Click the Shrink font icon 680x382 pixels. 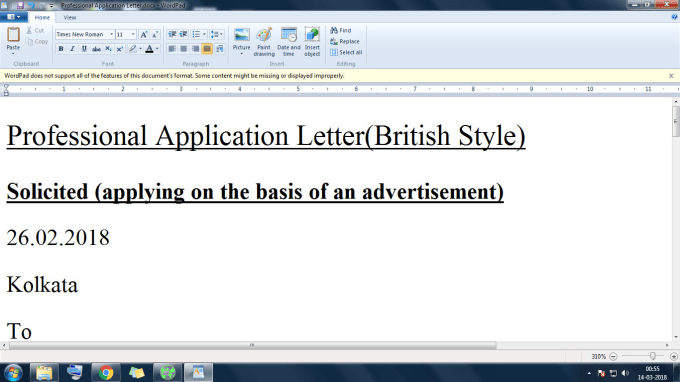click(x=155, y=34)
